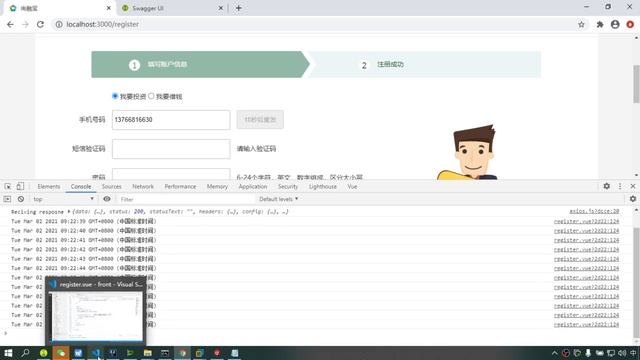Screen dimensions: 640x360
Task: Close the DevTools panel
Action: tap(633, 186)
